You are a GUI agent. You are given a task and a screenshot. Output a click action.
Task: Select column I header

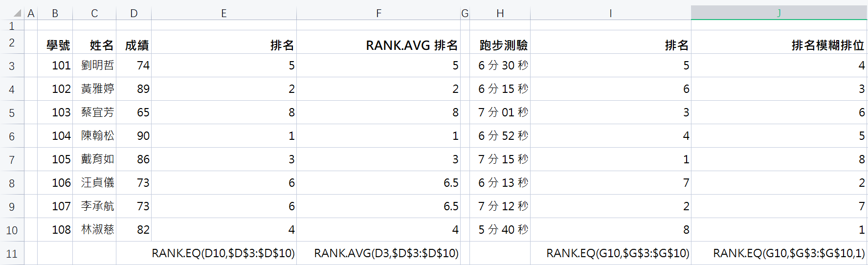tap(611, 13)
